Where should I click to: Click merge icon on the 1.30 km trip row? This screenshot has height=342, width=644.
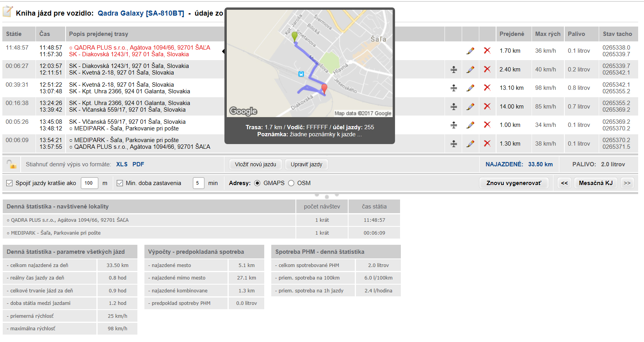click(x=454, y=144)
